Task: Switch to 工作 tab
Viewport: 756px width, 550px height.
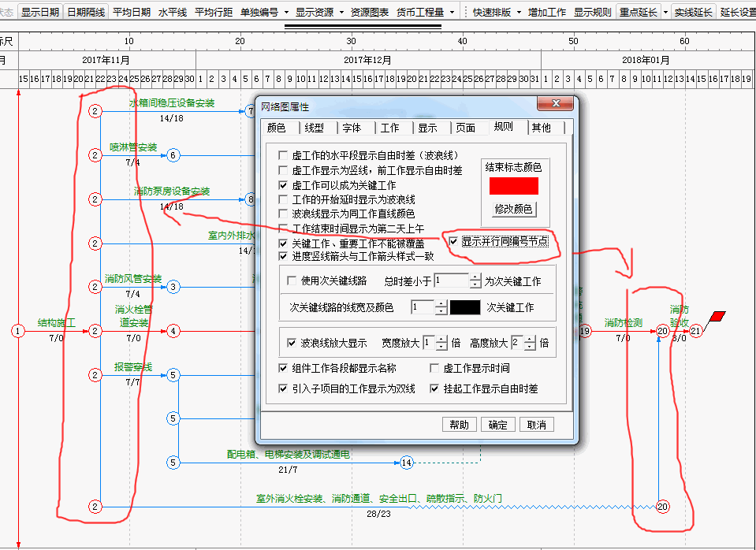Action: pos(389,128)
